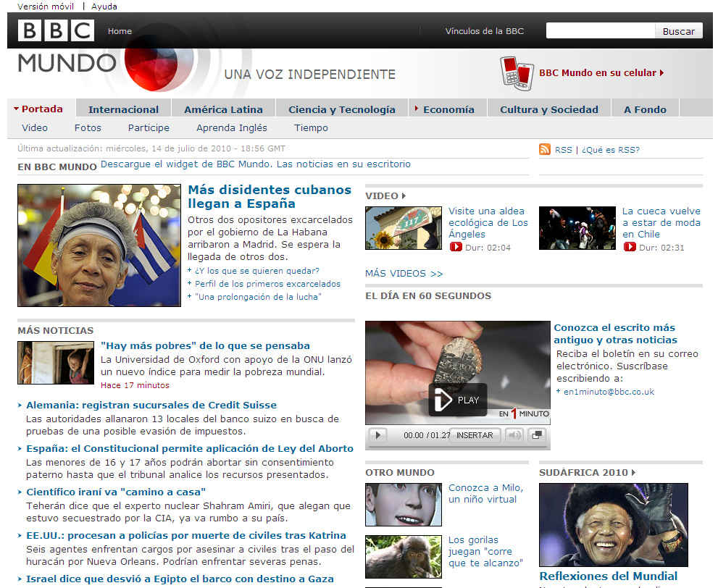718x588 pixels.
Task: Switch to the Internacional tab
Action: click(123, 109)
